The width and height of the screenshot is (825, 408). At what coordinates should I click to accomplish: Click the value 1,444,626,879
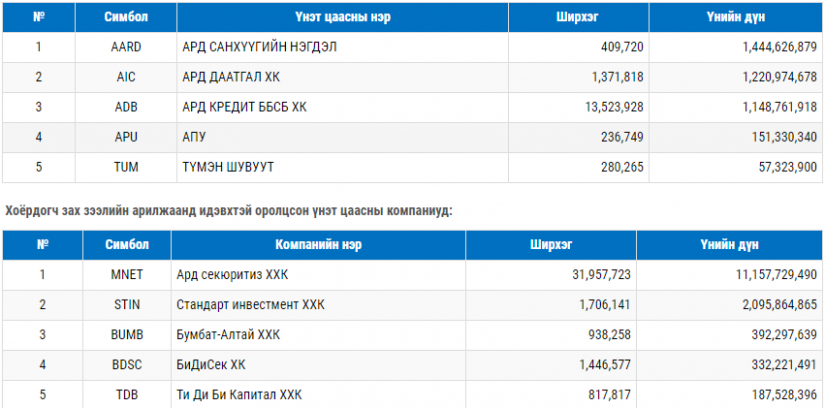780,47
